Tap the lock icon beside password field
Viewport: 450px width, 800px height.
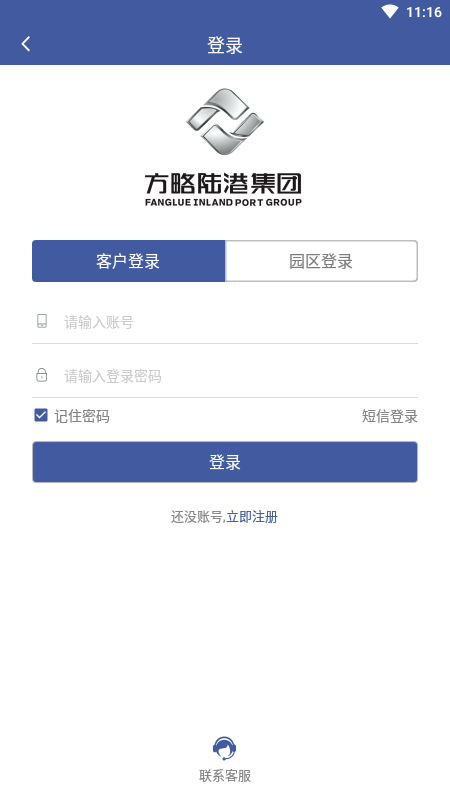(x=42, y=375)
